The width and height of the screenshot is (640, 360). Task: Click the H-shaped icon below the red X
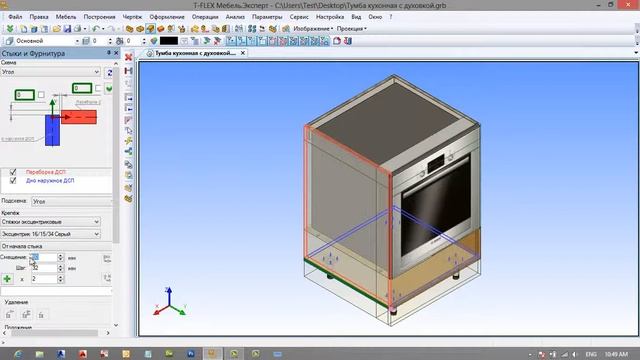(x=129, y=71)
